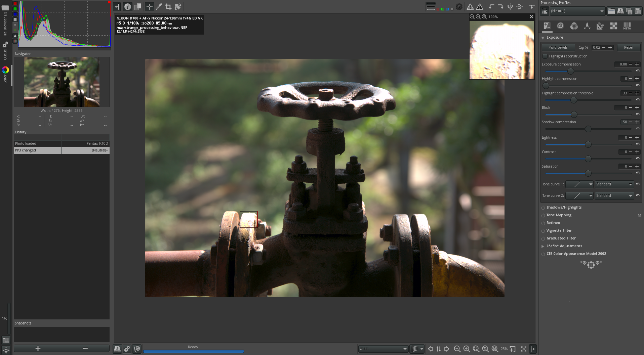The image size is (644, 355).
Task: Click the exposure Reset button
Action: [628, 47]
